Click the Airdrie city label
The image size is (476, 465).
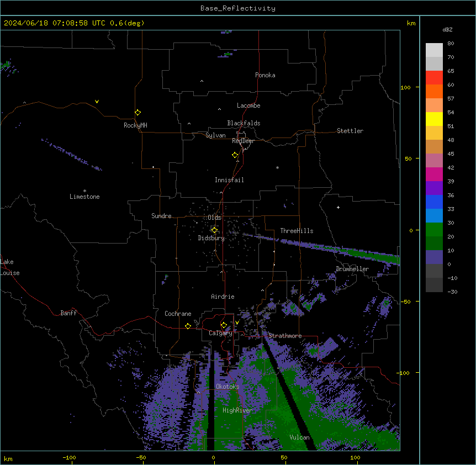(x=223, y=297)
